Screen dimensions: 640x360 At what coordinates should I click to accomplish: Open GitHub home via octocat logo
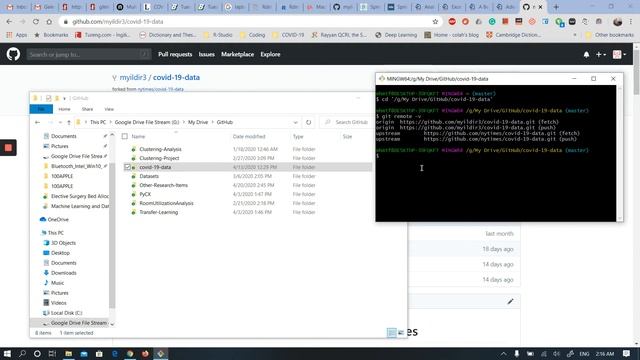[13, 54]
